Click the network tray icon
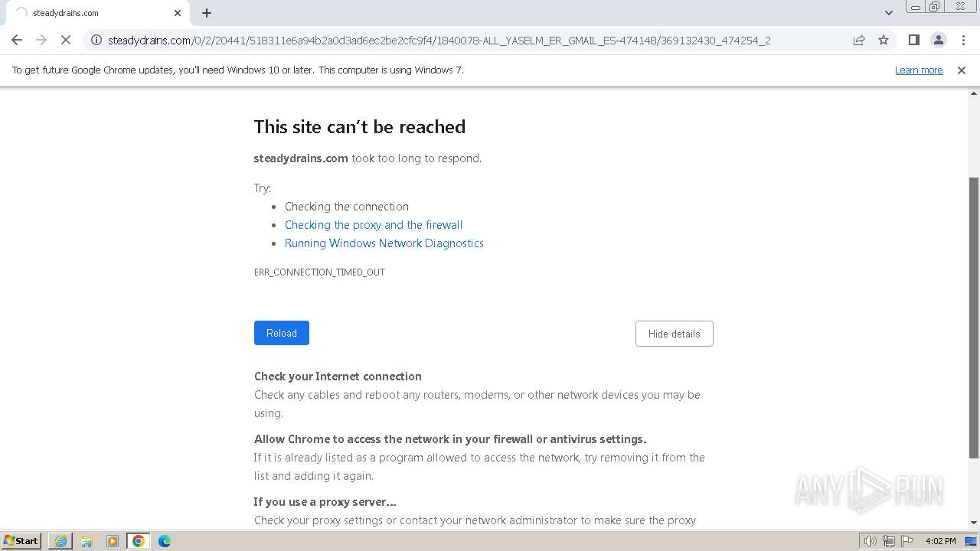Viewport: 980px width, 551px height. 889,541
